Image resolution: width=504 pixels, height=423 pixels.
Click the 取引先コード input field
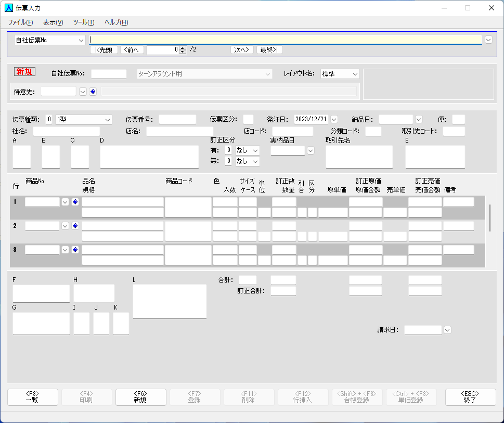click(454, 131)
